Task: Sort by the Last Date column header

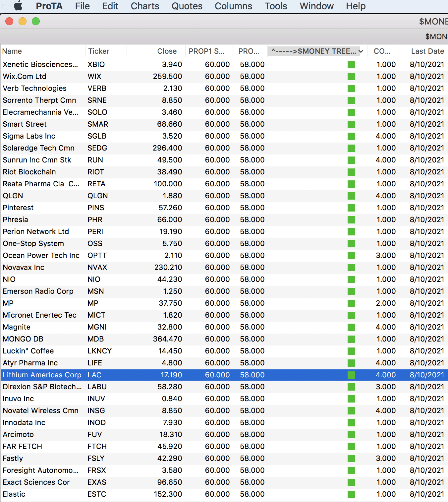Action: tap(423, 51)
